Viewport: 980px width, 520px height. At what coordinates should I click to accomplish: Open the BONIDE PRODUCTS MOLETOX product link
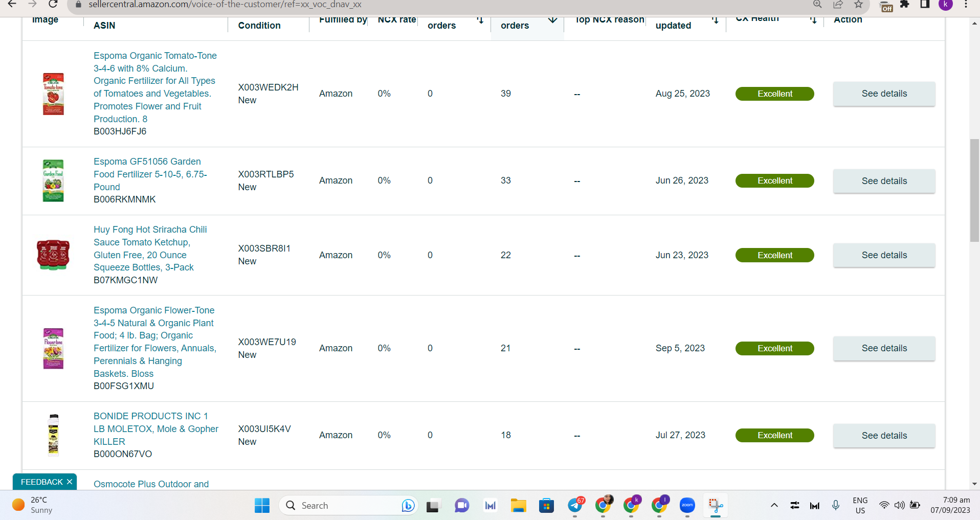coord(156,429)
